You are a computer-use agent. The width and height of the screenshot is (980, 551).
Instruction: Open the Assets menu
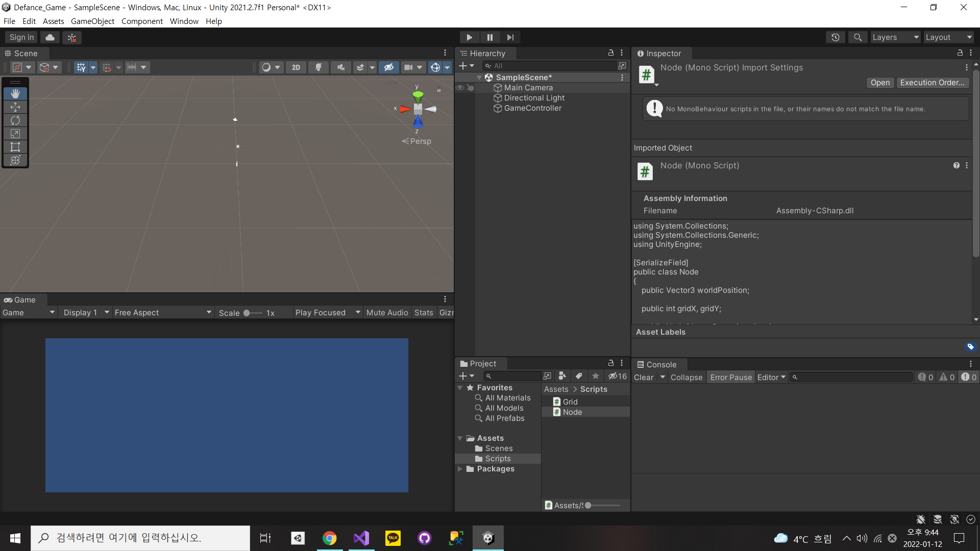[53, 21]
